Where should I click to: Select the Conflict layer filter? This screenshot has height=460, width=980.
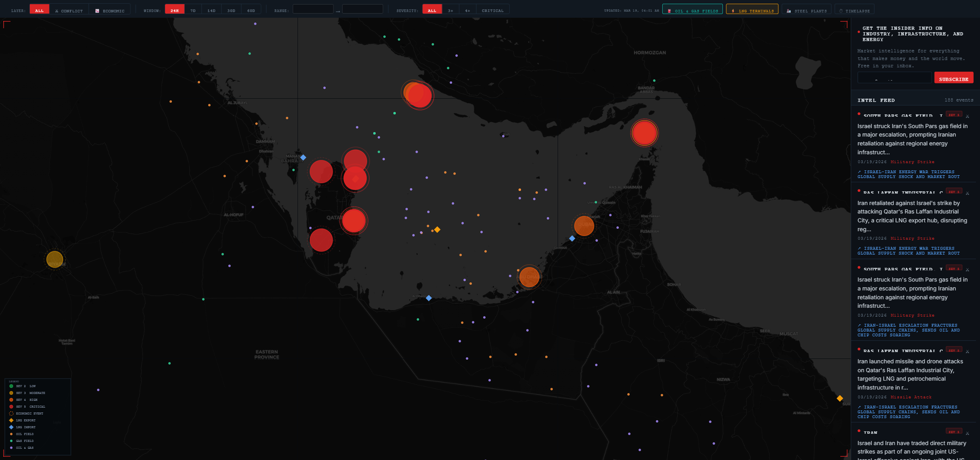69,10
